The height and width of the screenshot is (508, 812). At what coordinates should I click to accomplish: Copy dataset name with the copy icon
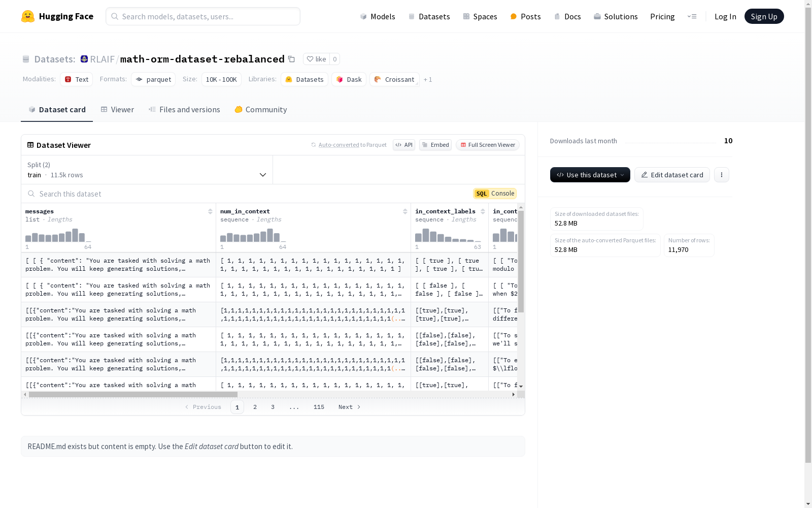(x=291, y=59)
